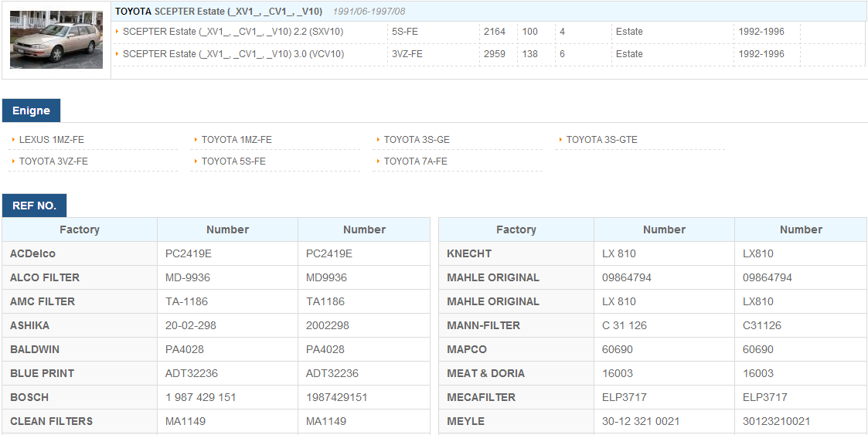Click the left table Factory column header

(x=80, y=229)
